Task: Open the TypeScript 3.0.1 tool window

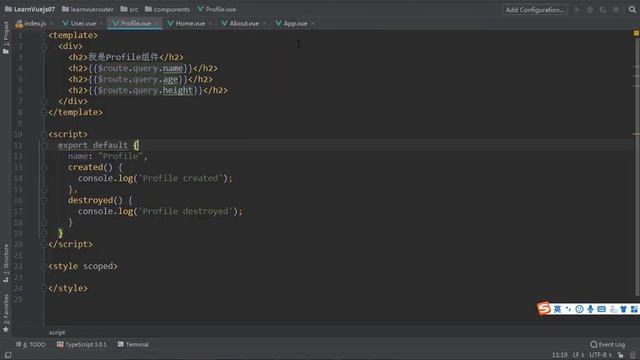Action: coord(82,344)
